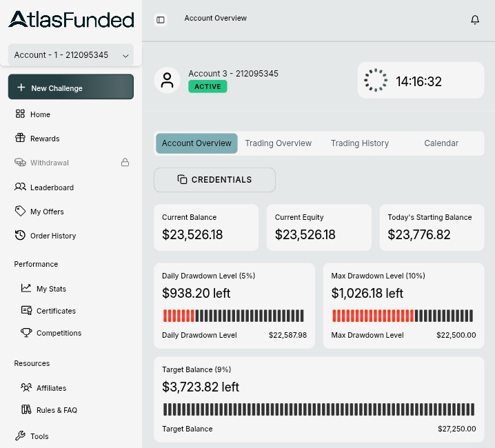
Task: Click the $22,587.98 daily drawdown level
Action: click(x=287, y=335)
